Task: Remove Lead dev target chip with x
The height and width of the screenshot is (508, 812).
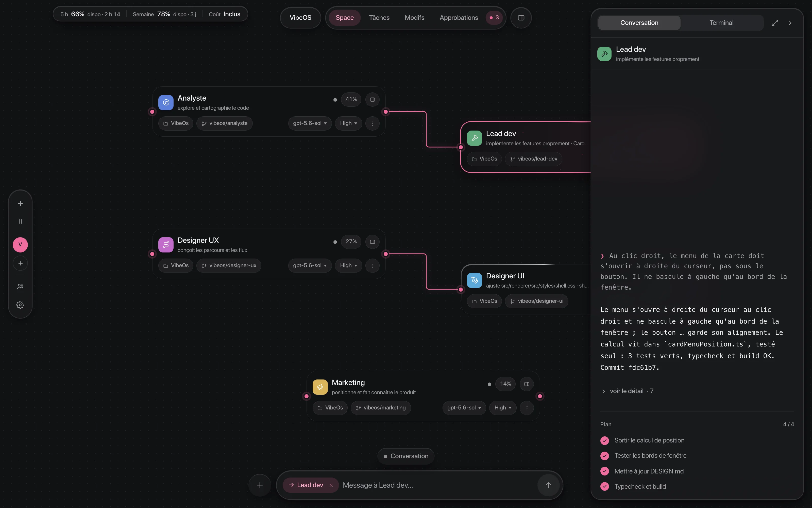Action: (331, 485)
